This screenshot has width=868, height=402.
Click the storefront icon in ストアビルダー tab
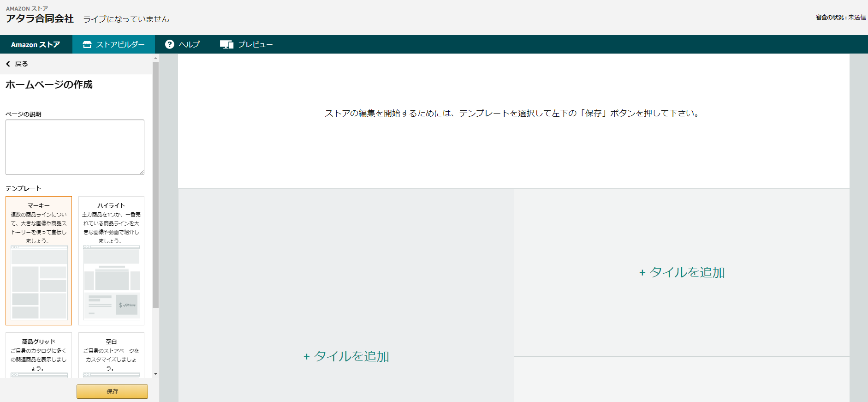tap(87, 44)
